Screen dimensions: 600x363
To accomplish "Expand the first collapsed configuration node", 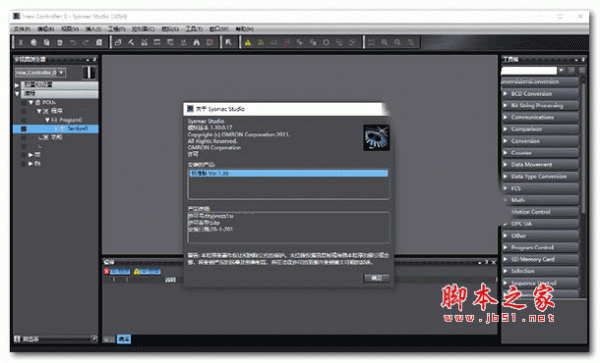I will tap(17, 85).
